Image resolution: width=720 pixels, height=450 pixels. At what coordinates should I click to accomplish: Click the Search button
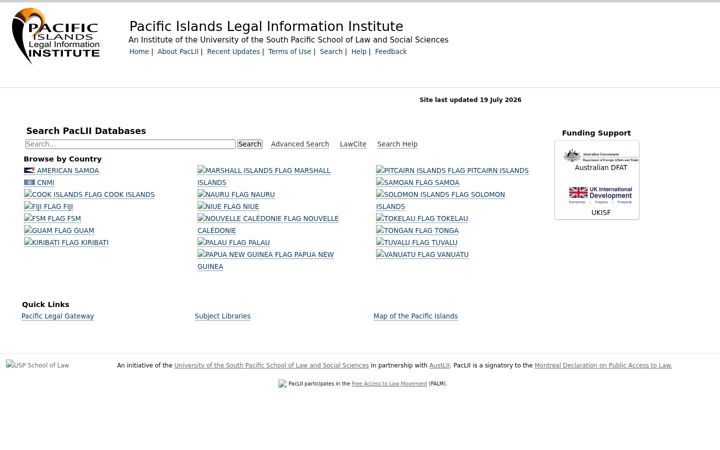coord(250,144)
